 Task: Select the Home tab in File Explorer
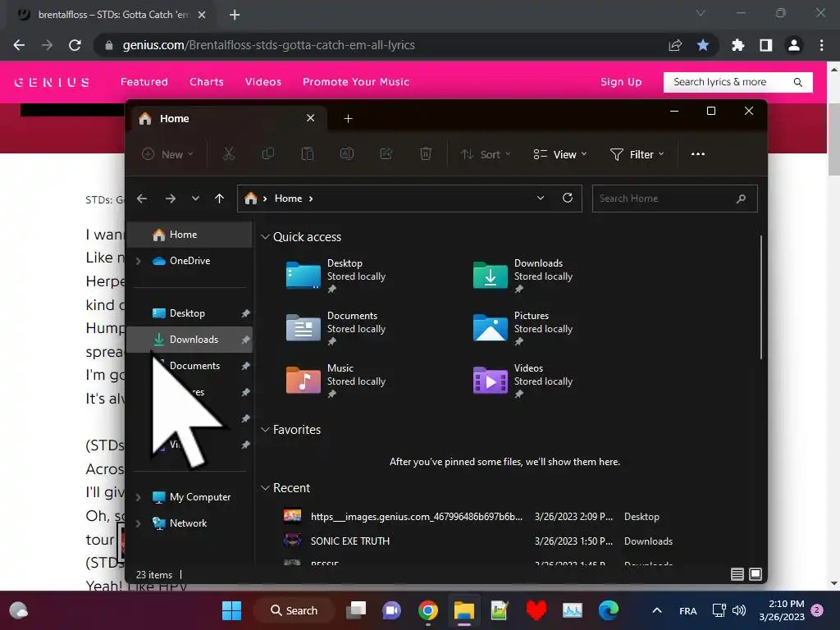227,118
